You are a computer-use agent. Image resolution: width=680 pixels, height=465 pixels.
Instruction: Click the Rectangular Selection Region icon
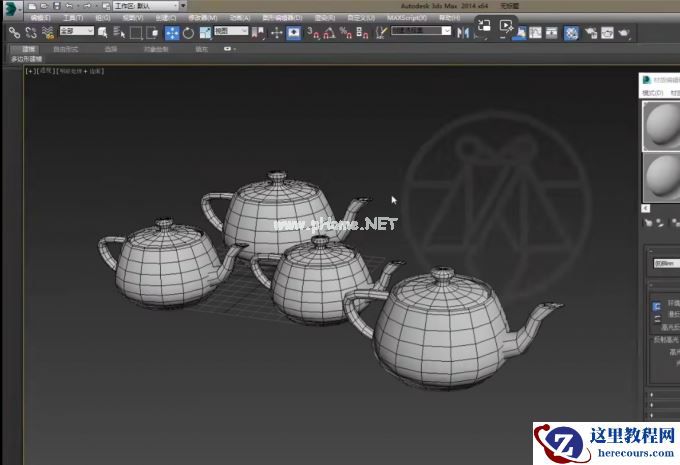point(136,33)
